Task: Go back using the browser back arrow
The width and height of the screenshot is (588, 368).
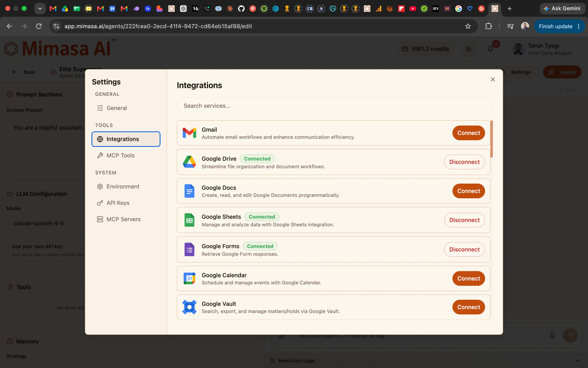Action: click(x=9, y=26)
